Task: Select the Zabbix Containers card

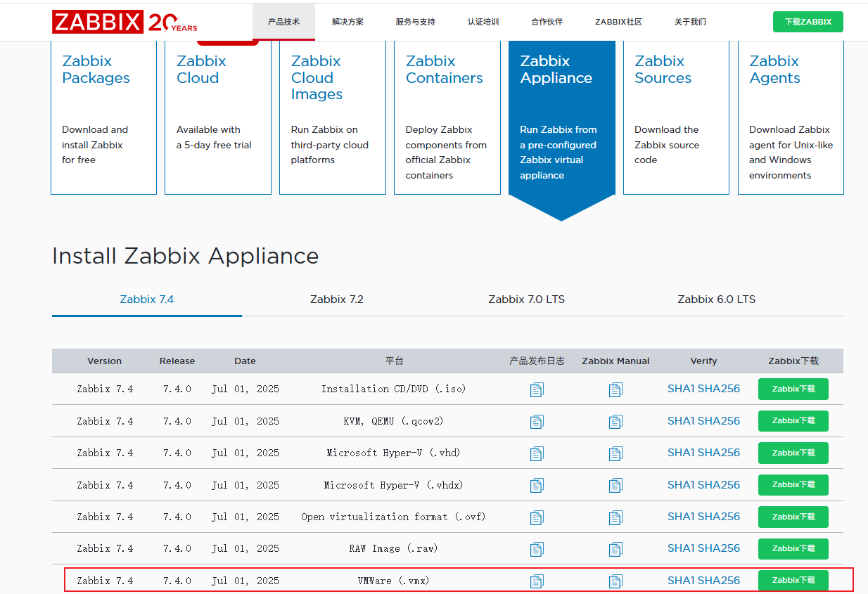Action: point(447,117)
